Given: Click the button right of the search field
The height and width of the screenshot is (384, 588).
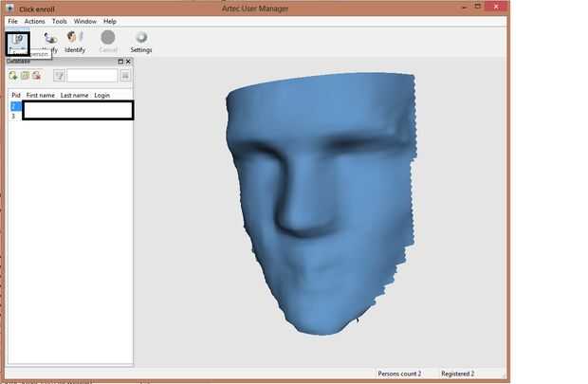Looking at the screenshot, I should 125,76.
